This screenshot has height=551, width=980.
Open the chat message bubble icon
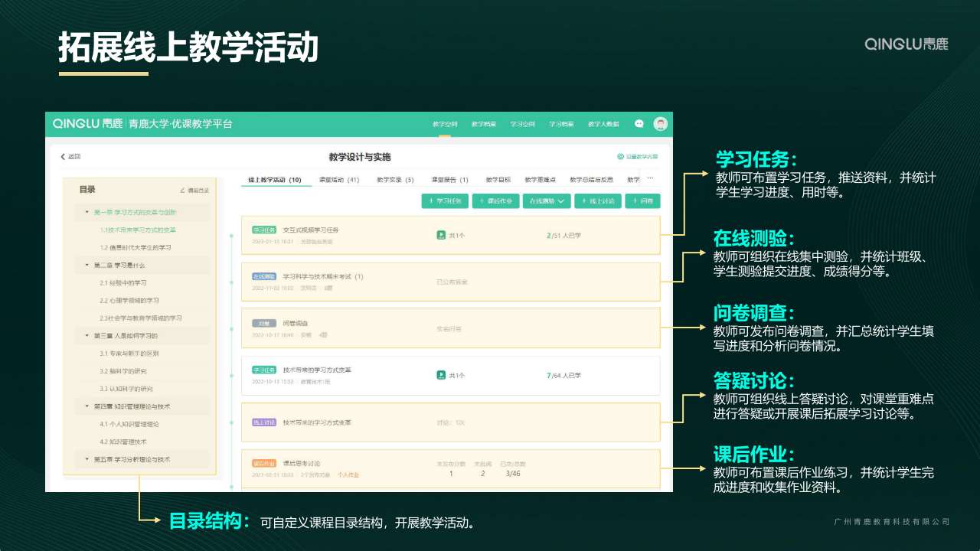pyautogui.click(x=639, y=124)
